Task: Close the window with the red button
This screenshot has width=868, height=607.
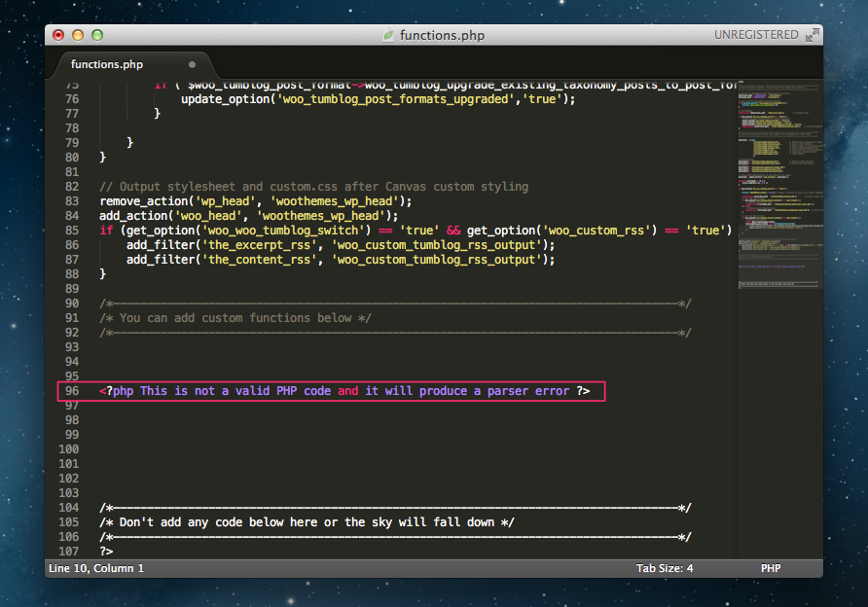Action: [58, 35]
